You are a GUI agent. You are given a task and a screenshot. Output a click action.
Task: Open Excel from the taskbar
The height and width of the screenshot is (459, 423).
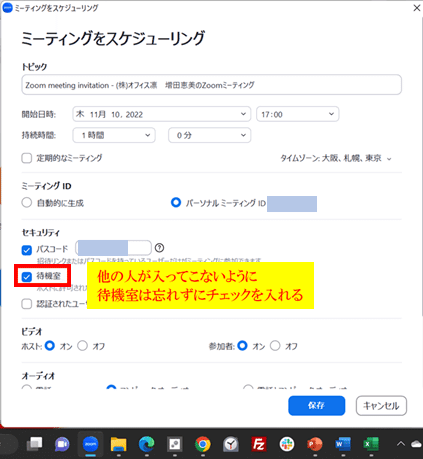point(371,444)
